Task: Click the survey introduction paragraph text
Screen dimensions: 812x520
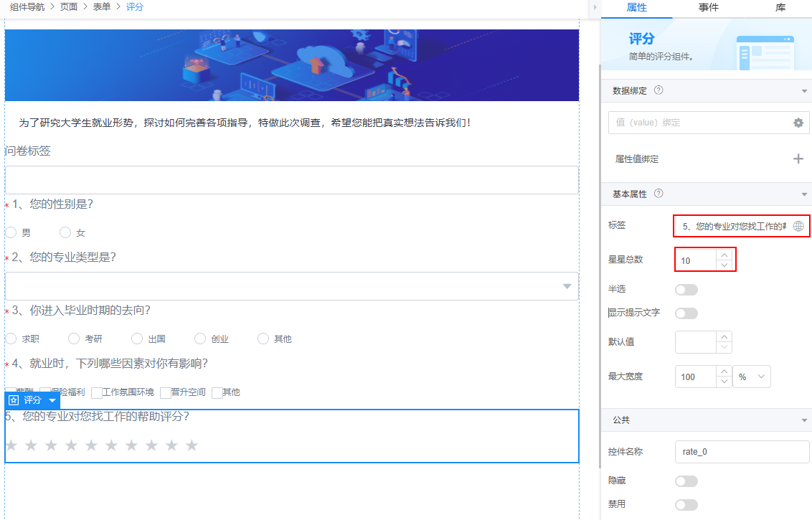Action: pos(245,123)
